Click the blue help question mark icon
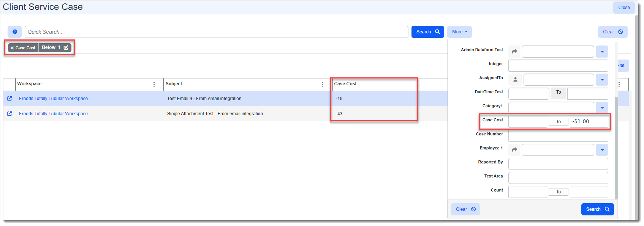 coord(15,32)
